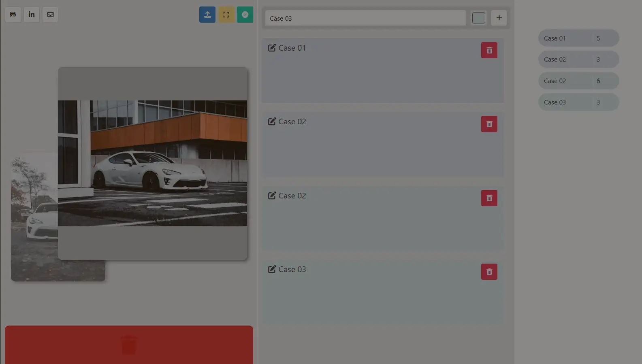Click the blue upload button
Screen dimensions: 642x364
point(207,15)
